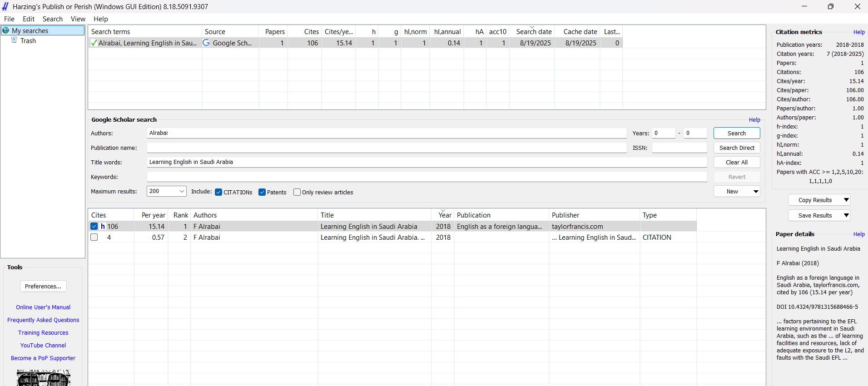
Task: Click the Publication name input field
Action: point(387,148)
